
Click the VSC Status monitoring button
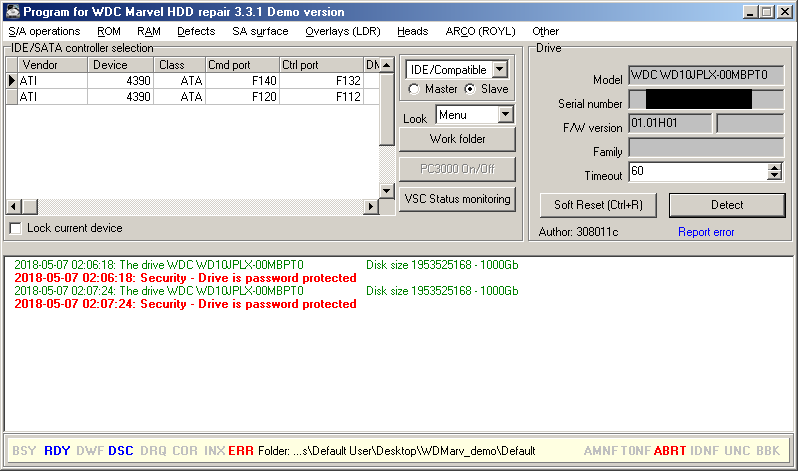457,199
